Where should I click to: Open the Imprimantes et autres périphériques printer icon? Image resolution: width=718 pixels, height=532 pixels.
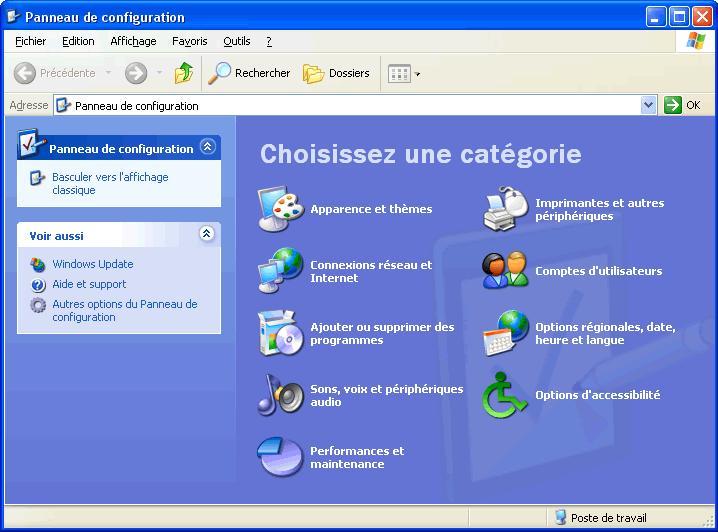506,209
